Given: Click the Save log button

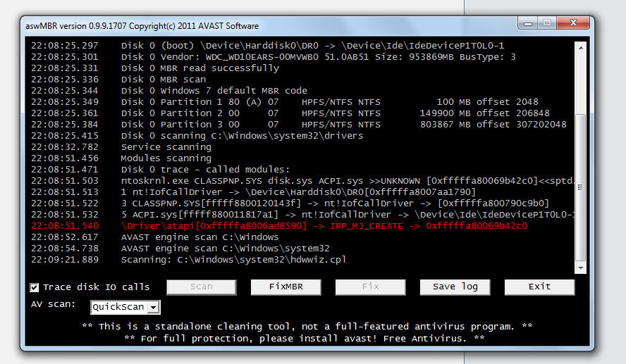Looking at the screenshot, I should click(455, 287).
